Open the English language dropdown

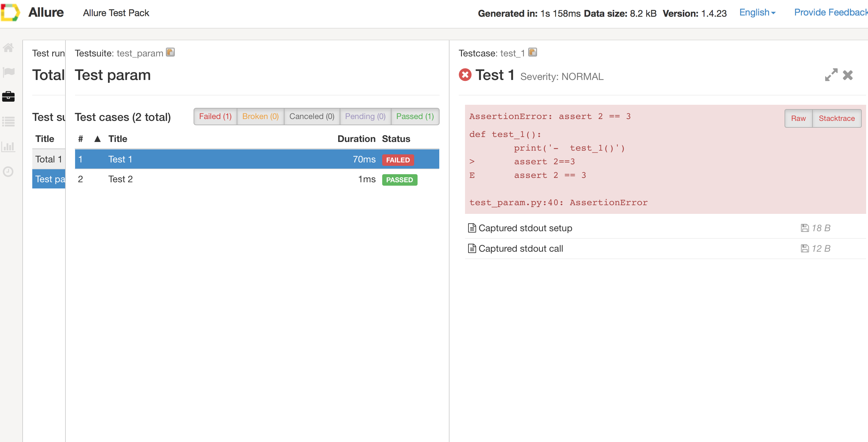757,13
